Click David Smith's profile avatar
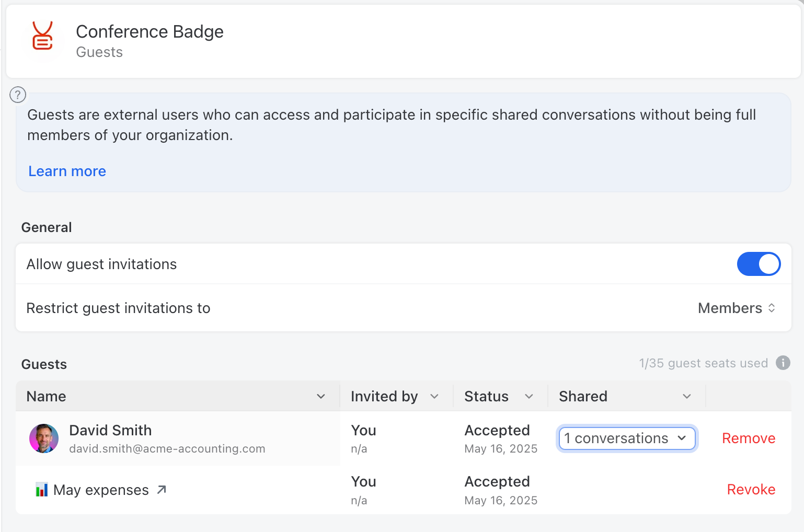The image size is (804, 532). [44, 438]
